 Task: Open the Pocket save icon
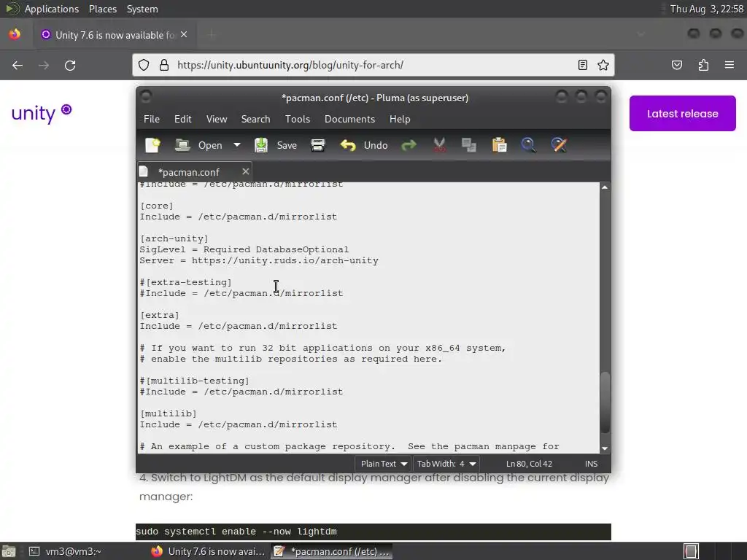(x=677, y=65)
